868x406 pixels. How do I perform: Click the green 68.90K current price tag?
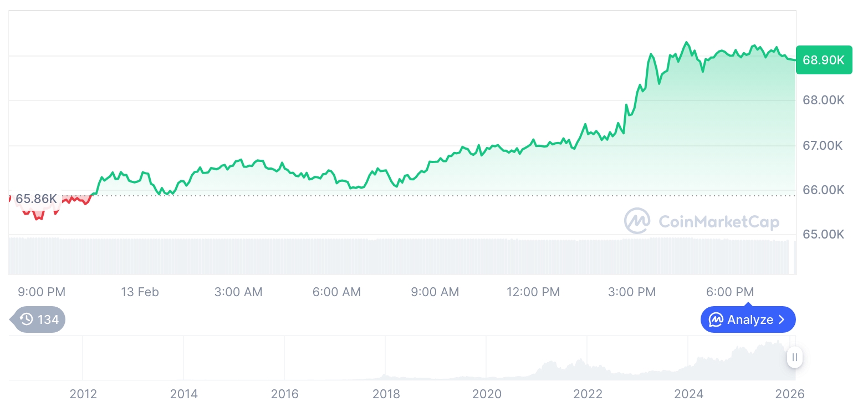pos(824,60)
